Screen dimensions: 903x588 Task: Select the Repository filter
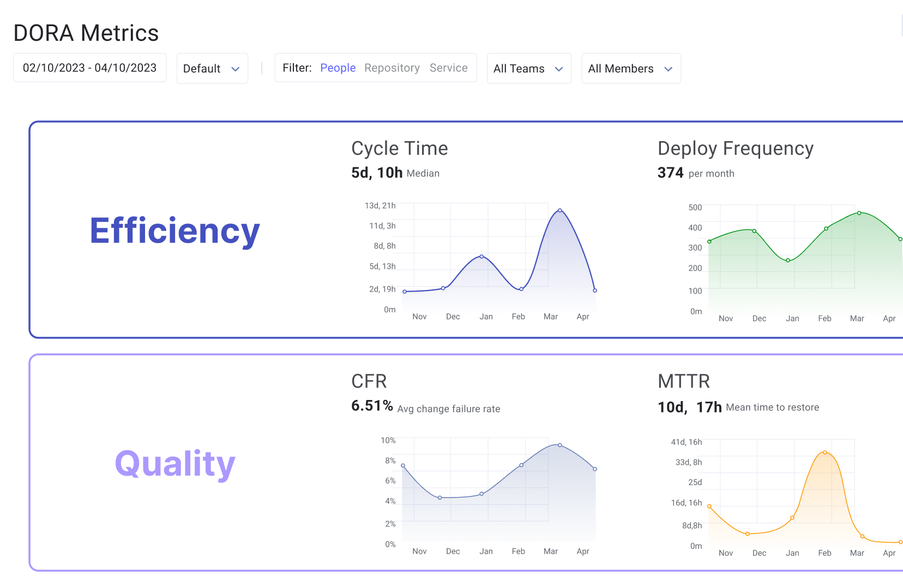pos(392,68)
